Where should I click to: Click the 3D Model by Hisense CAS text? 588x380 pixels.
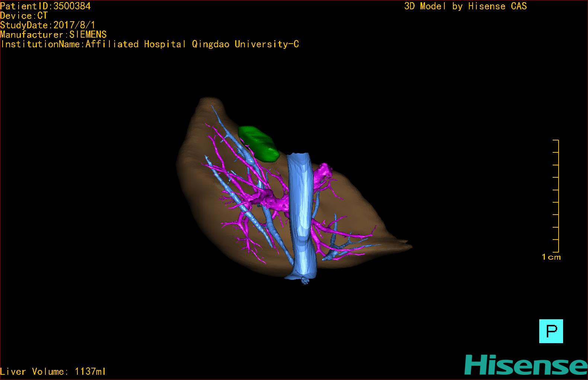point(466,6)
